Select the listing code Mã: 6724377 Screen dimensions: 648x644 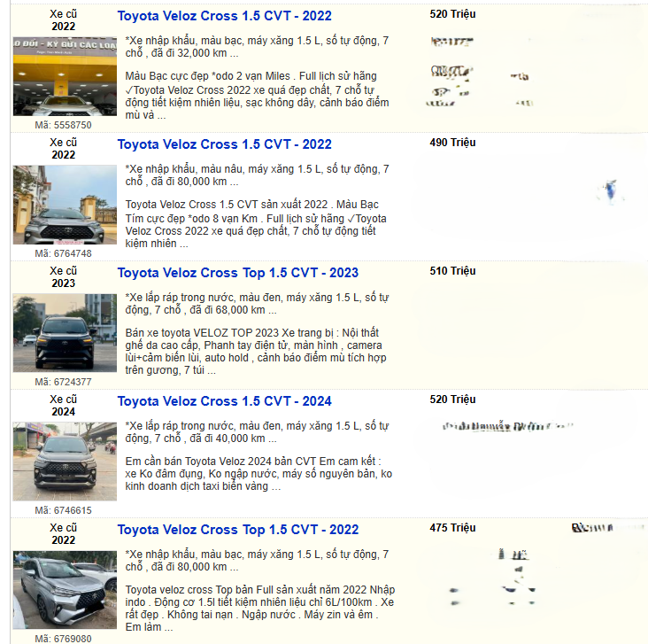coord(63,382)
